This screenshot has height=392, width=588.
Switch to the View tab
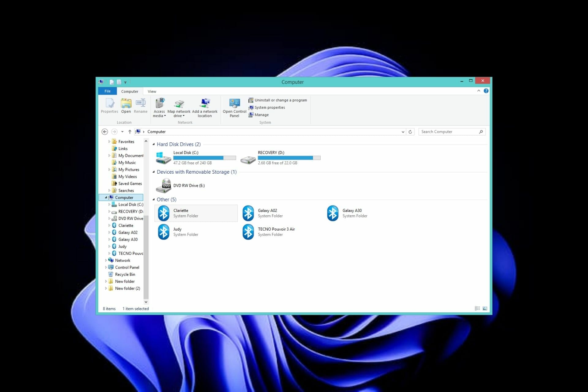pyautogui.click(x=152, y=91)
